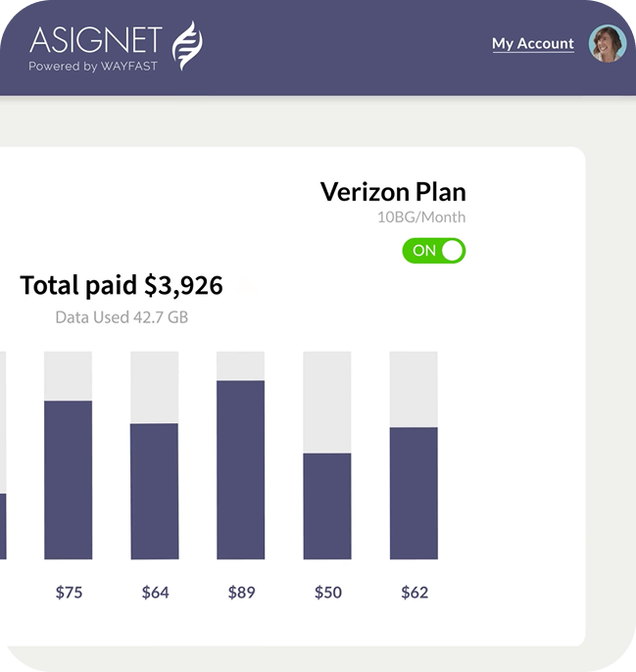Click the Verizon Plan heading
Viewport: 636px width, 672px height.
393,192
